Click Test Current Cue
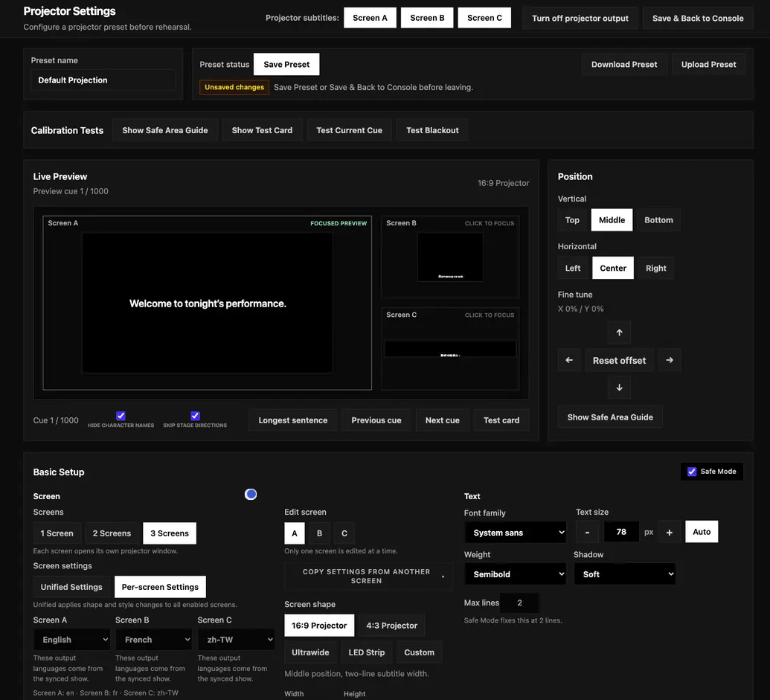The image size is (770, 700). click(x=349, y=130)
